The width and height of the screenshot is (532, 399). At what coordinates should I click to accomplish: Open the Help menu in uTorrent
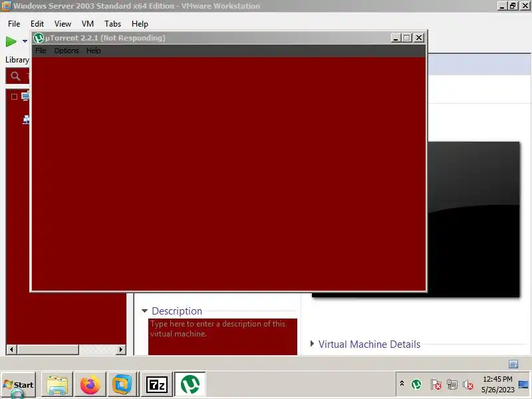pyautogui.click(x=93, y=51)
